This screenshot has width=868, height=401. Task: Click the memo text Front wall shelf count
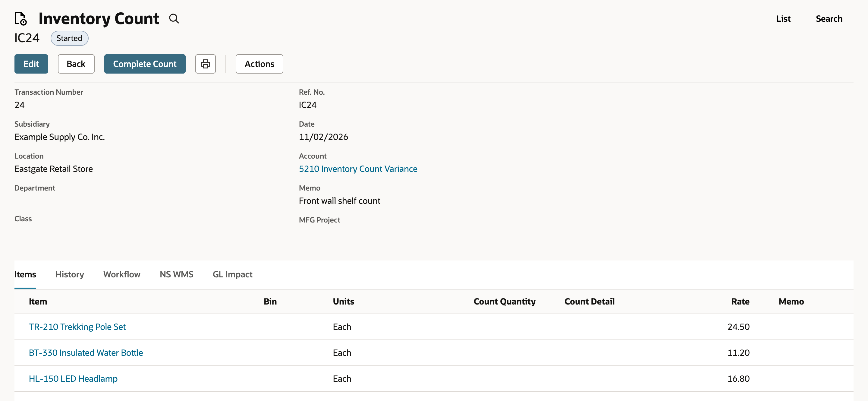pyautogui.click(x=339, y=200)
